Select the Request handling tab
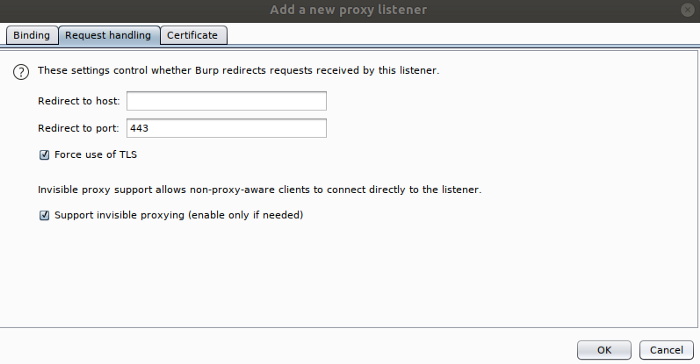The image size is (700, 364). (108, 35)
